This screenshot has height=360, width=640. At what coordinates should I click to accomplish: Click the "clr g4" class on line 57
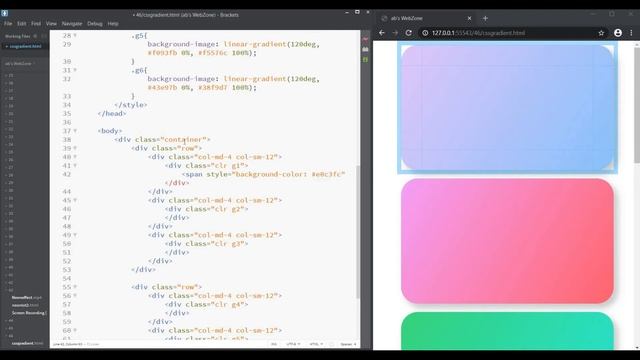228,304
